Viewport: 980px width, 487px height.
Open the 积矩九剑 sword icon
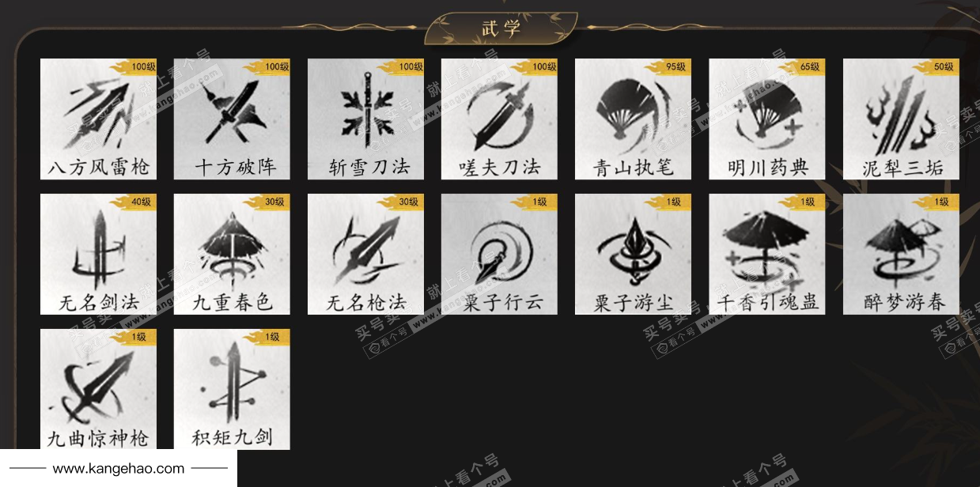click(233, 389)
